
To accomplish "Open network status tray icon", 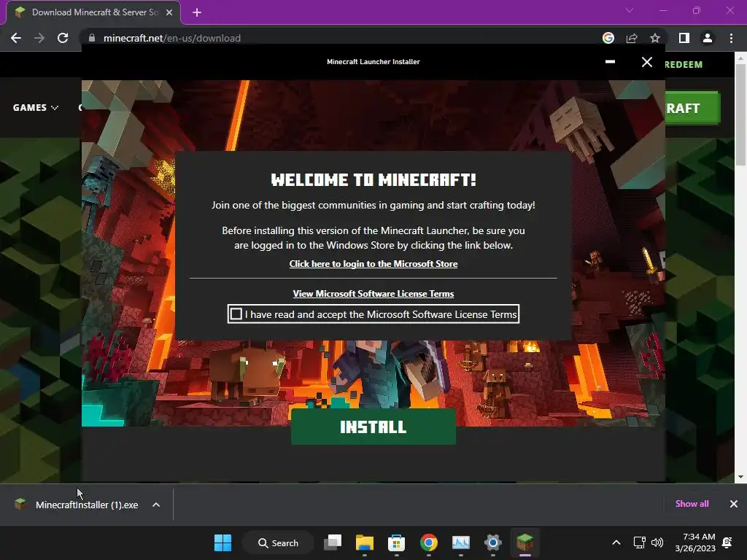I will click(639, 542).
